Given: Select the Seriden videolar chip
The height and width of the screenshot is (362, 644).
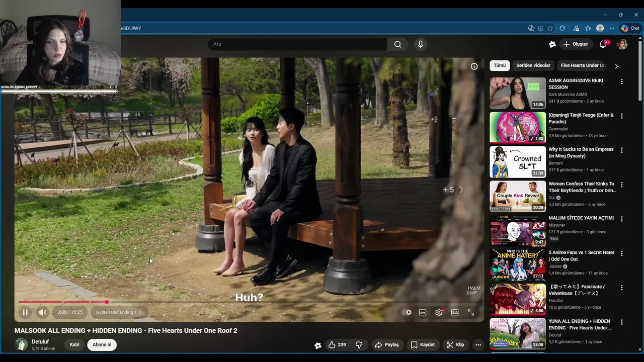Looking at the screenshot, I should point(533,65).
